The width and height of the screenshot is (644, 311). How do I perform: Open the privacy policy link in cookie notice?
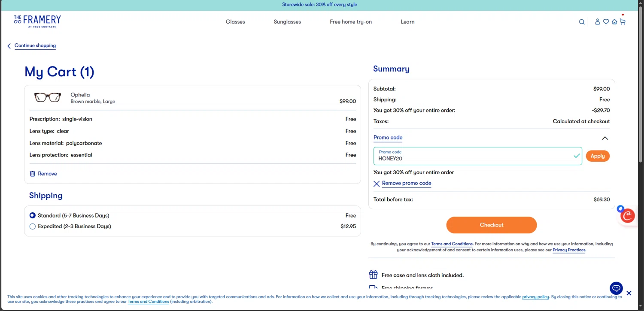535,297
